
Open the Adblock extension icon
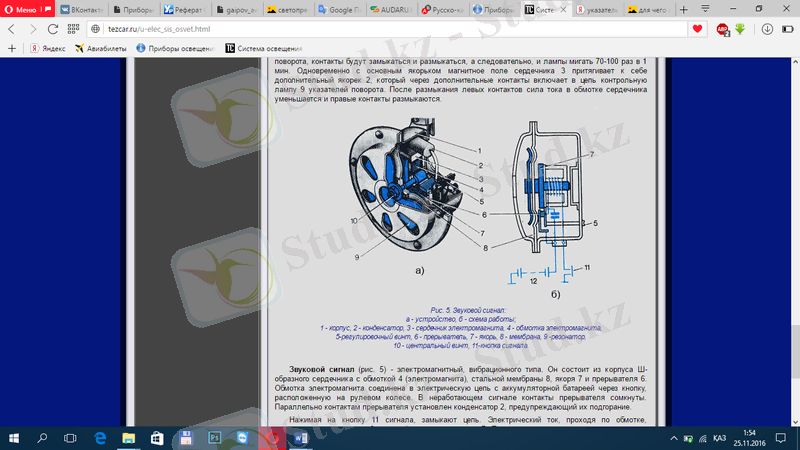coord(722,30)
